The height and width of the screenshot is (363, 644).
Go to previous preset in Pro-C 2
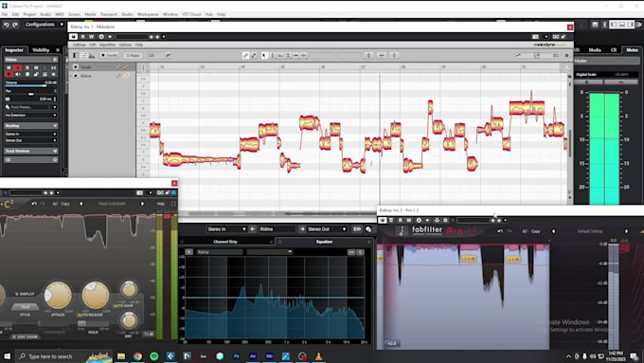(80, 204)
